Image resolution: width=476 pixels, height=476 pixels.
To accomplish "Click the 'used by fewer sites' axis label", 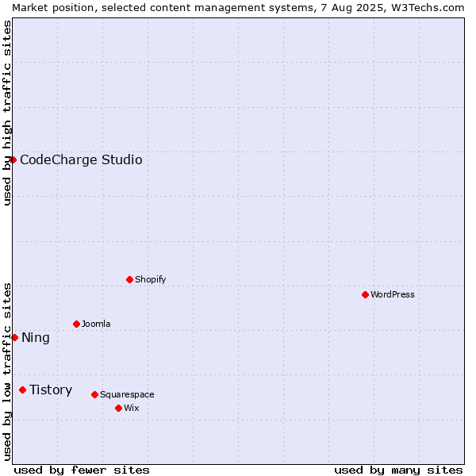I will point(82,470).
